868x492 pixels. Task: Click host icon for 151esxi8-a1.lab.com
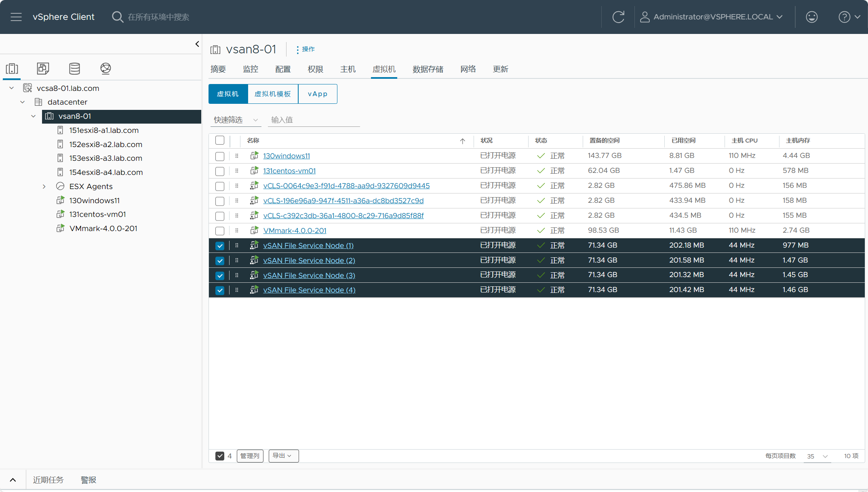click(60, 130)
